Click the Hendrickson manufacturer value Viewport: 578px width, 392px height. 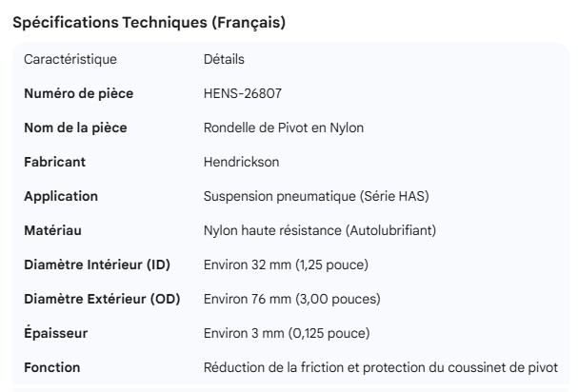click(241, 162)
